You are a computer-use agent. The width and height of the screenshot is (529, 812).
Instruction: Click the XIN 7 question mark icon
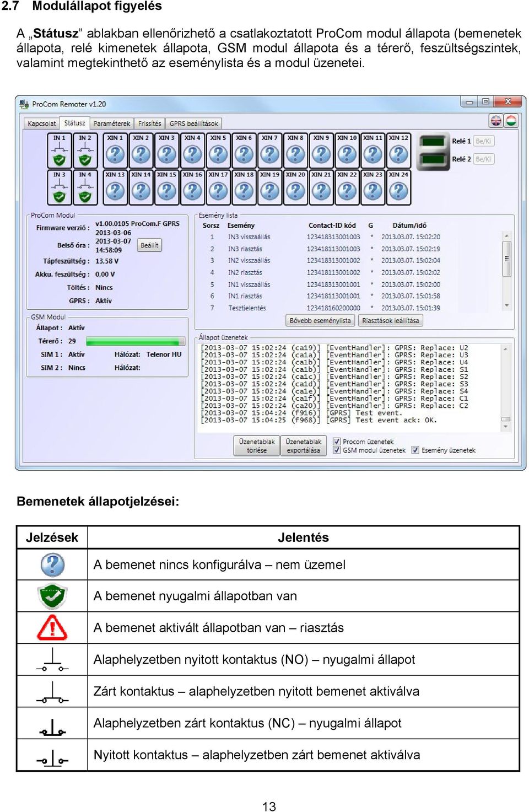(269, 150)
